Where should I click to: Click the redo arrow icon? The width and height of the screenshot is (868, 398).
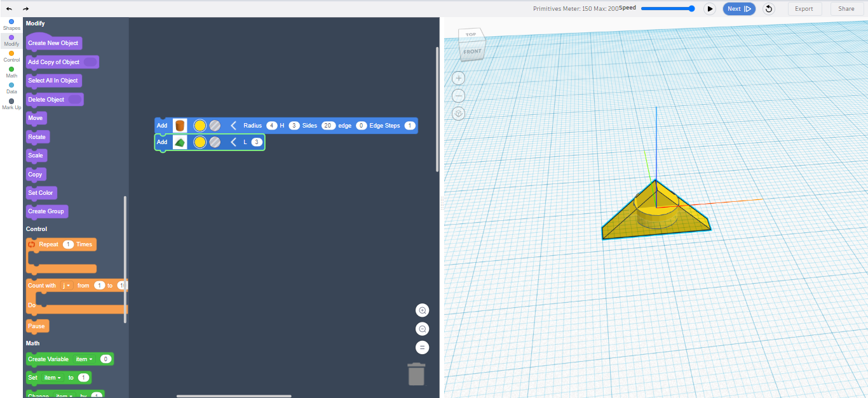click(25, 9)
